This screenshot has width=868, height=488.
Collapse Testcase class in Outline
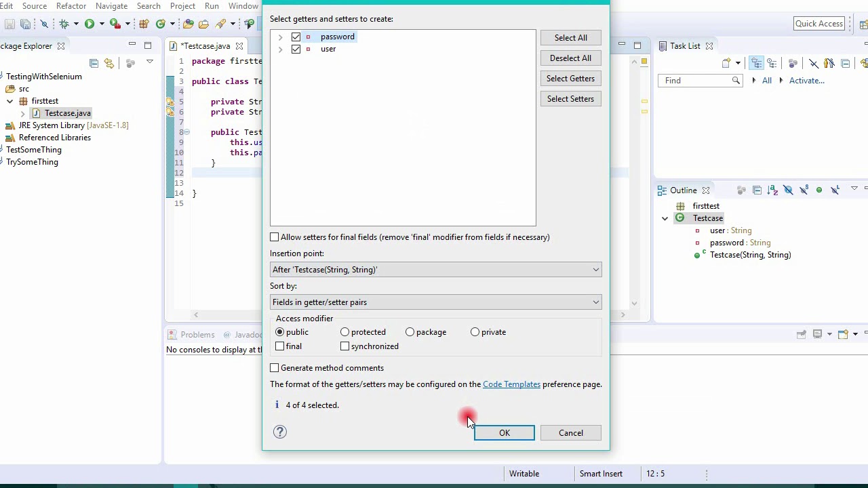click(665, 218)
